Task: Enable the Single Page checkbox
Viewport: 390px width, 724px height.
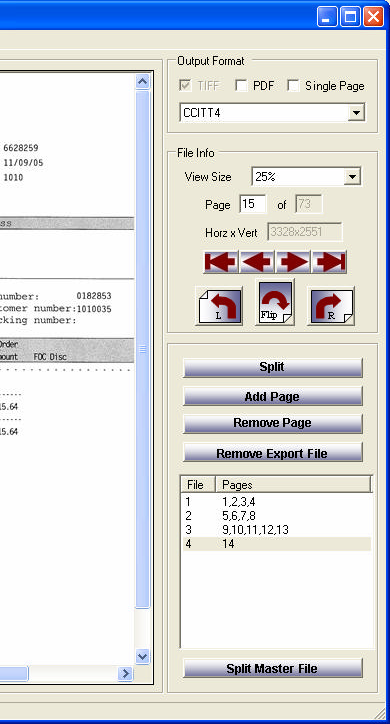Action: [293, 85]
